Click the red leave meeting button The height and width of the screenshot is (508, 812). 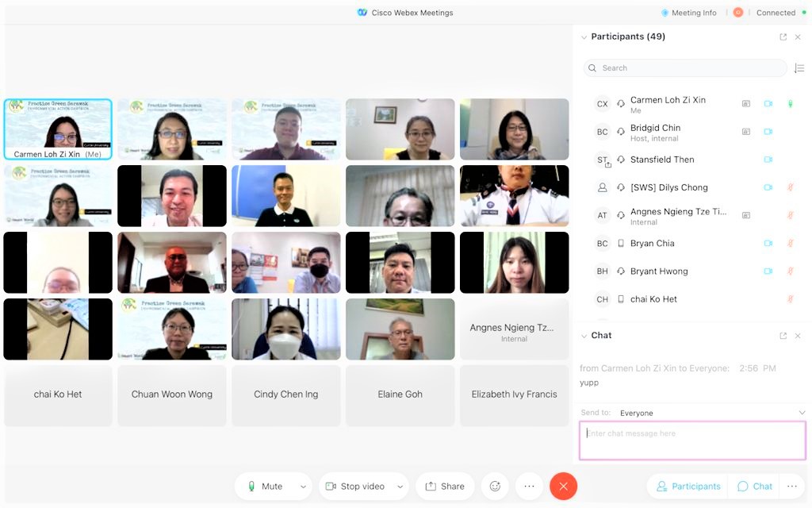click(563, 487)
